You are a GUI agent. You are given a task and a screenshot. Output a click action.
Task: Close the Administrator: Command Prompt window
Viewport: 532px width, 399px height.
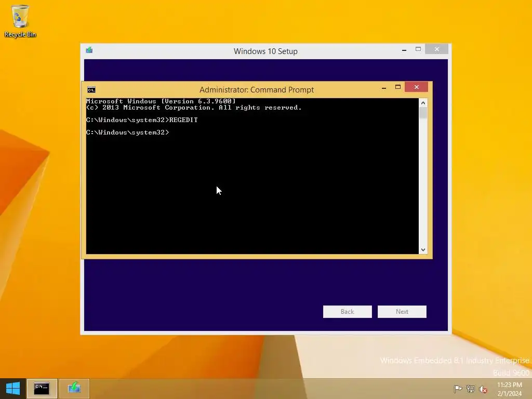coord(416,87)
